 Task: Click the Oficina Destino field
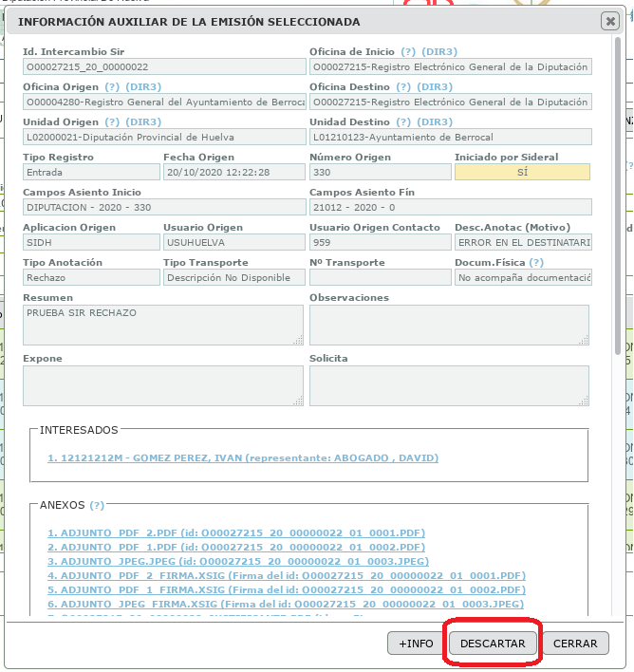(x=451, y=102)
